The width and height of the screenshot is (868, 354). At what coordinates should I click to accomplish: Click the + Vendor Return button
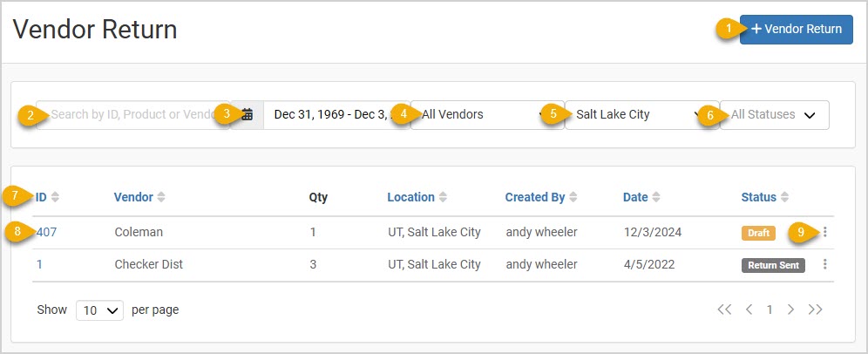[796, 30]
